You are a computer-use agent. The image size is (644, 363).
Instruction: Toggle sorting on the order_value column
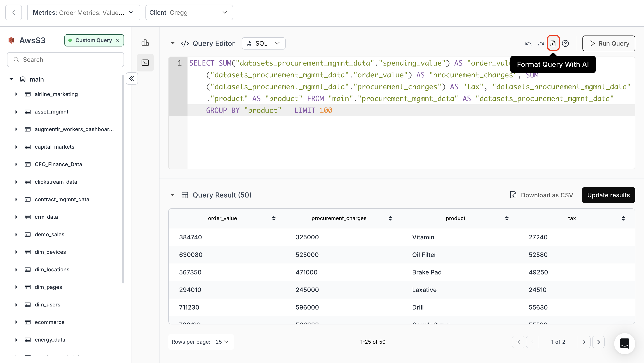tap(274, 218)
